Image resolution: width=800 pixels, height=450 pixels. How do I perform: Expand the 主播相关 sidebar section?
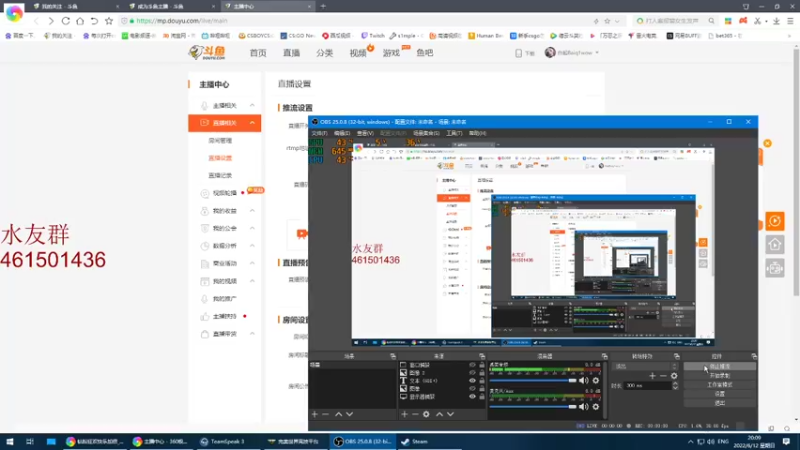tap(252, 105)
